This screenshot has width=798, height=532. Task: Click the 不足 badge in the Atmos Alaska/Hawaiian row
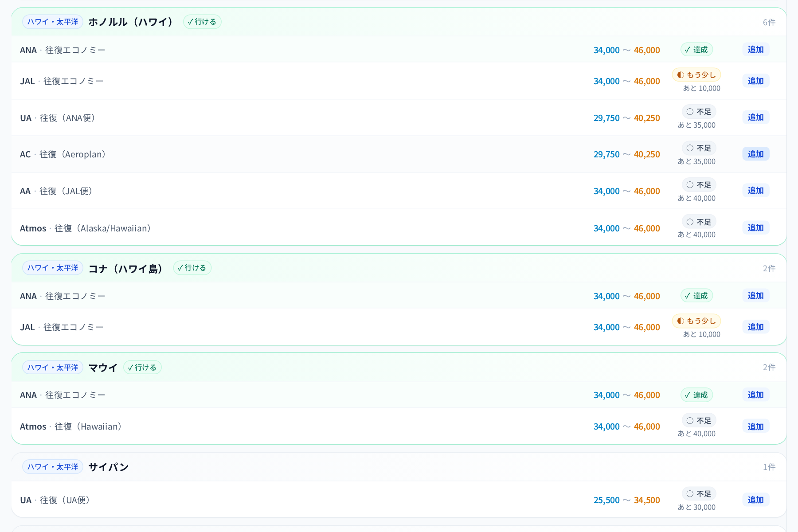pyautogui.click(x=699, y=222)
